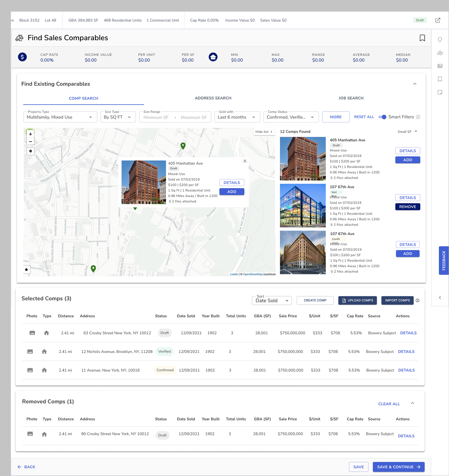449x476 pixels.
Task: Zoom in on the map
Action: click(30, 134)
